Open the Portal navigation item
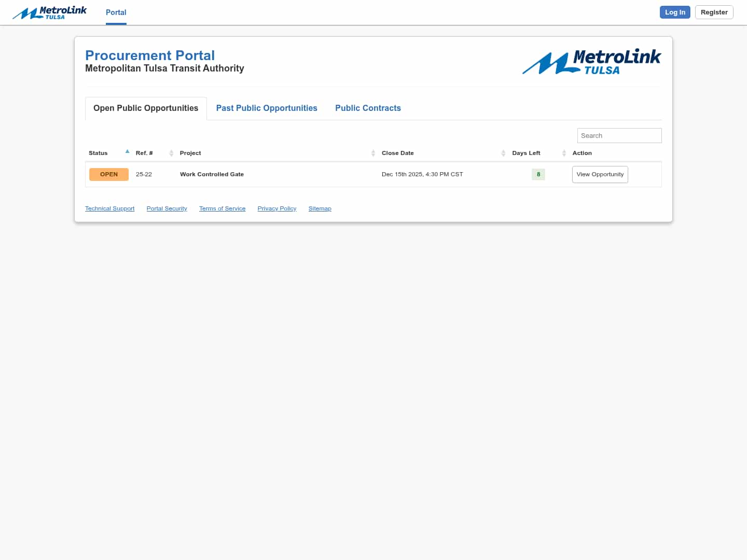The height and width of the screenshot is (560, 747). click(116, 12)
